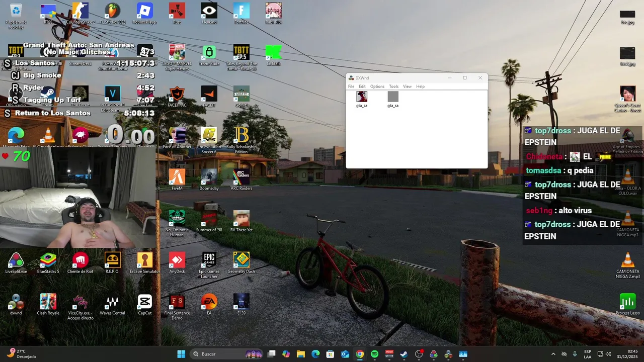Show hidden system tray icons

(x=553, y=354)
